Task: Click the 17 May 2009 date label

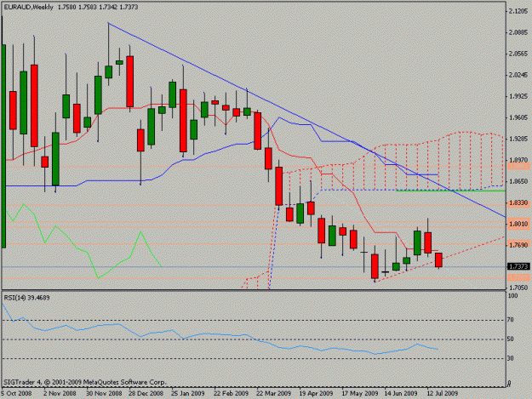Action: tap(360, 393)
